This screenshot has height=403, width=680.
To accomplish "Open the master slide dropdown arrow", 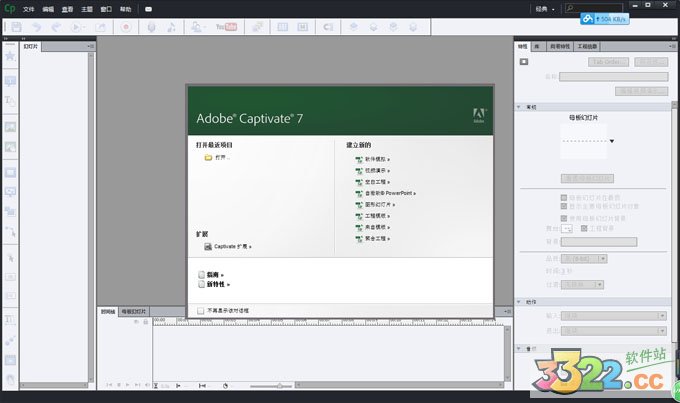I will point(611,141).
